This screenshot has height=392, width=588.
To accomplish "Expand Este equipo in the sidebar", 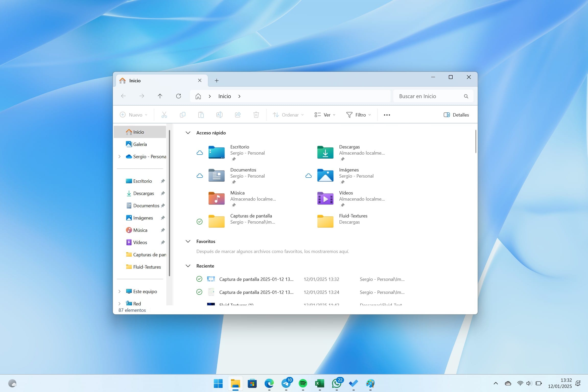I will 120,291.
